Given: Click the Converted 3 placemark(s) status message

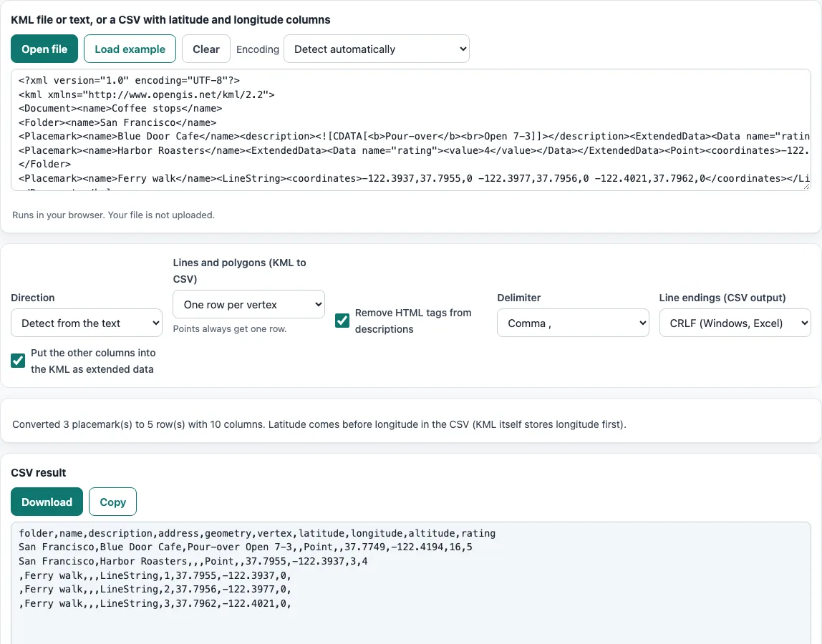Looking at the screenshot, I should point(319,424).
